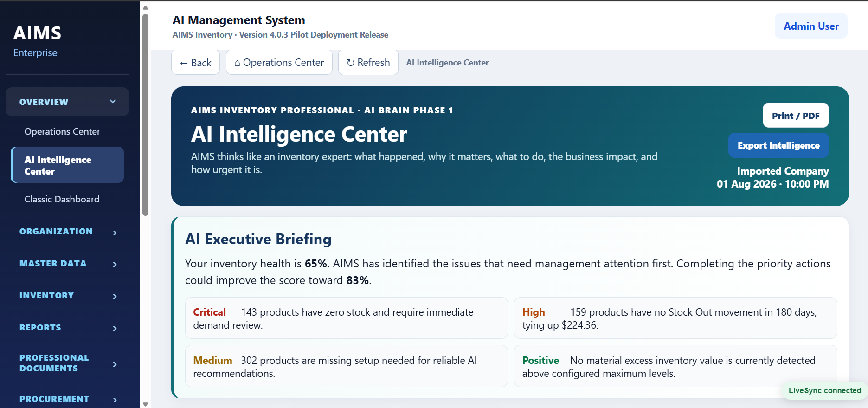The height and width of the screenshot is (408, 868).
Task: Select Operations Center in sidebar
Action: [x=62, y=131]
